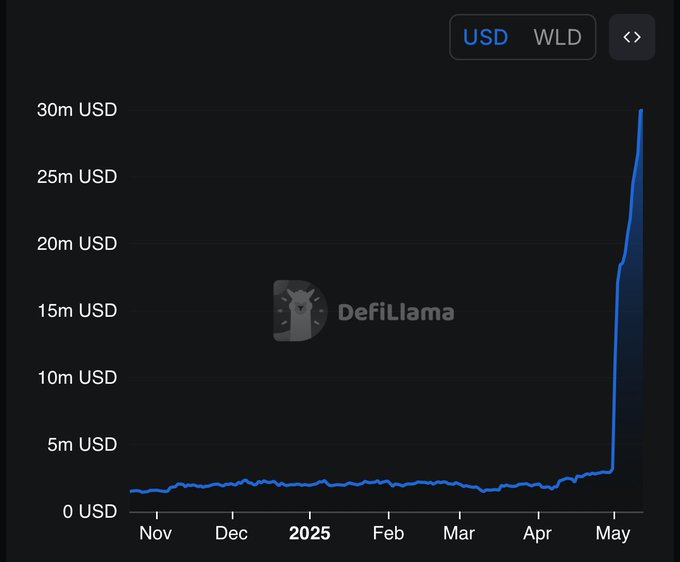Click the 0 USD axis label
The image size is (680, 562).
(x=91, y=512)
